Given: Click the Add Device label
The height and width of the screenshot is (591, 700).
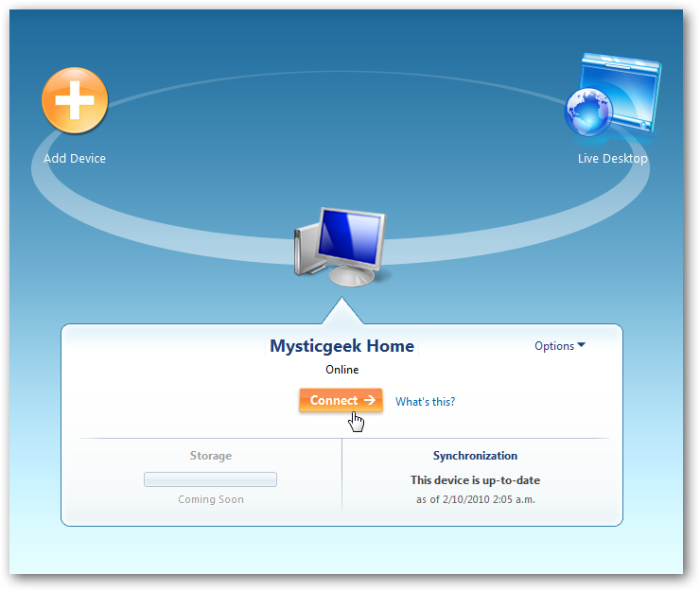Looking at the screenshot, I should click(x=75, y=159).
